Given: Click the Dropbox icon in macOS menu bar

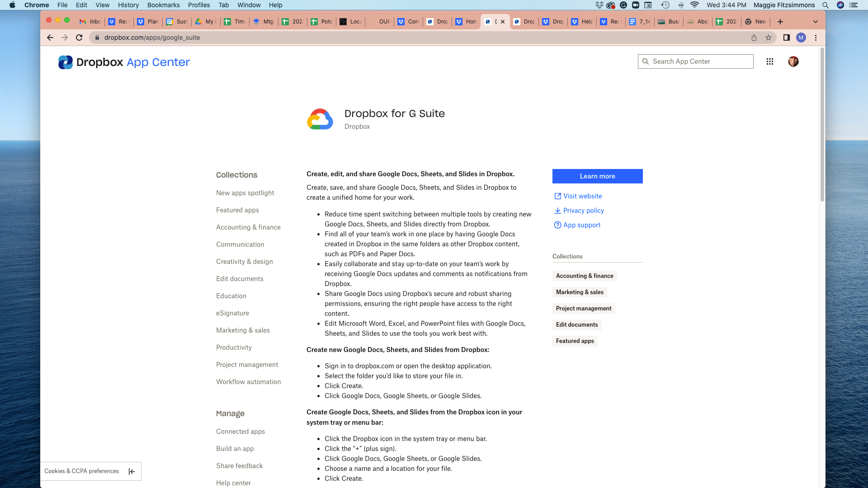Looking at the screenshot, I should [599, 5].
